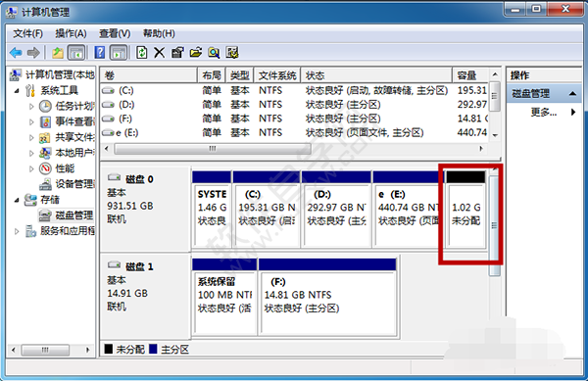Click the volume list horizontal scrollbar thumb
The height and width of the screenshot is (381, 588).
(213, 149)
